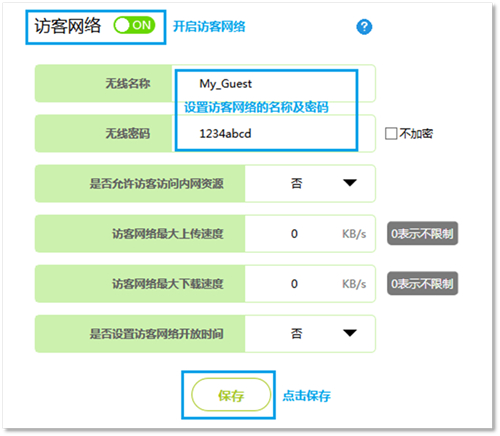The image size is (500, 436).
Task: Check the 不加密 checkbox
Action: pyautogui.click(x=391, y=134)
